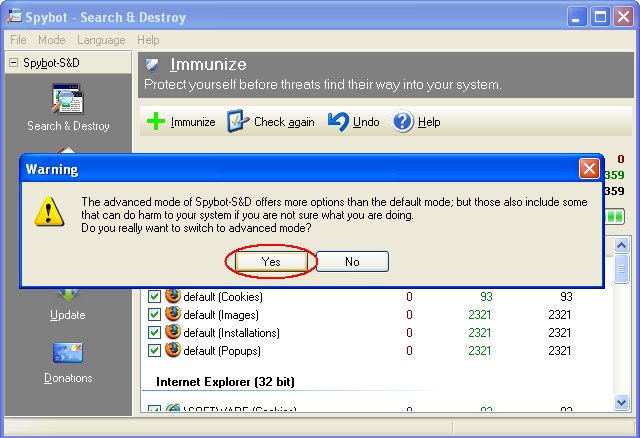Open the File menu
640x438 pixels.
[18, 40]
